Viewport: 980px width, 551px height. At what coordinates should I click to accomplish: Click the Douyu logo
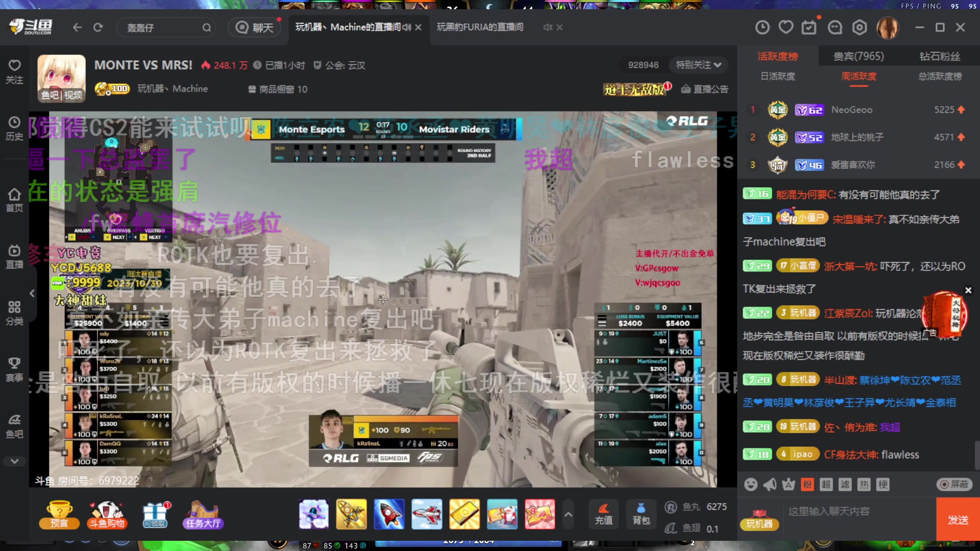[31, 27]
